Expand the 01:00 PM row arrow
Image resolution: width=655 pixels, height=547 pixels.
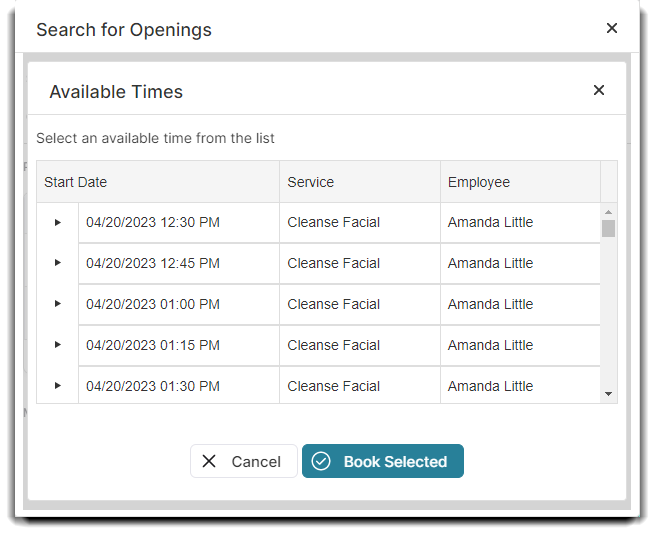pos(57,304)
